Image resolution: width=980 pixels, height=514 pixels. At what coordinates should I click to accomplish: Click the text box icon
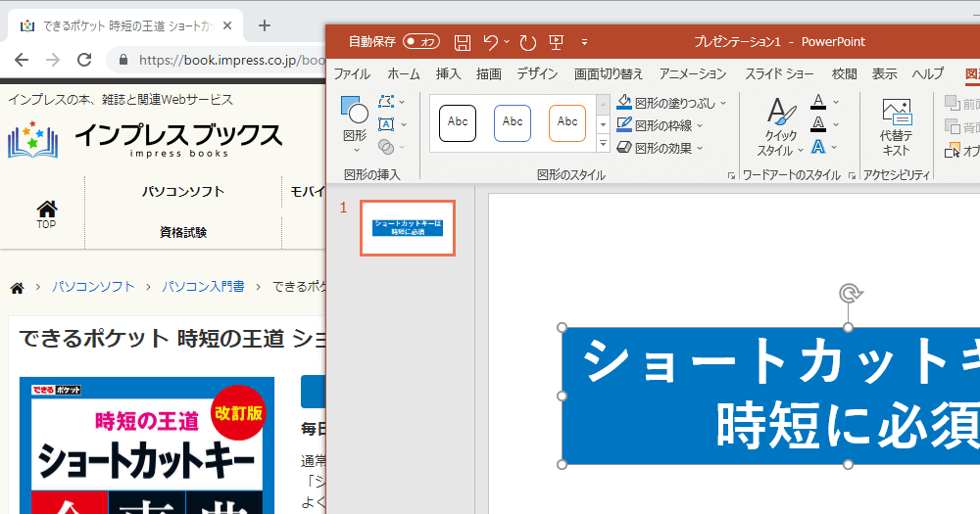pyautogui.click(x=386, y=124)
